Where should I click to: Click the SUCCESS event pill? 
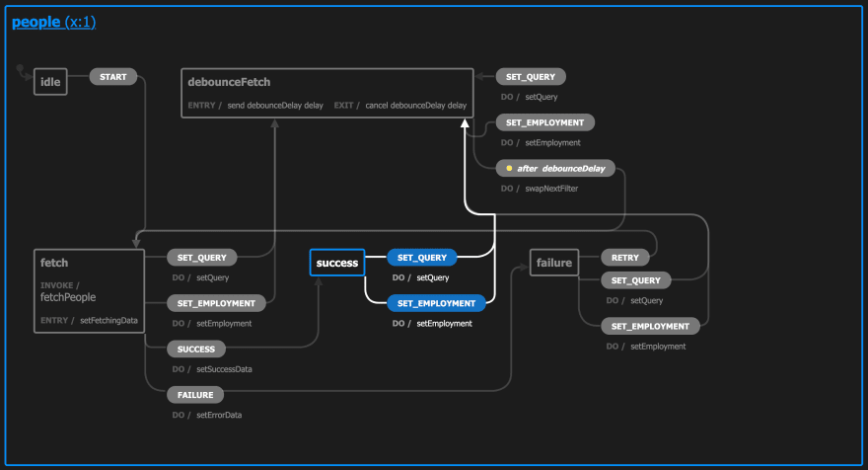click(196, 350)
